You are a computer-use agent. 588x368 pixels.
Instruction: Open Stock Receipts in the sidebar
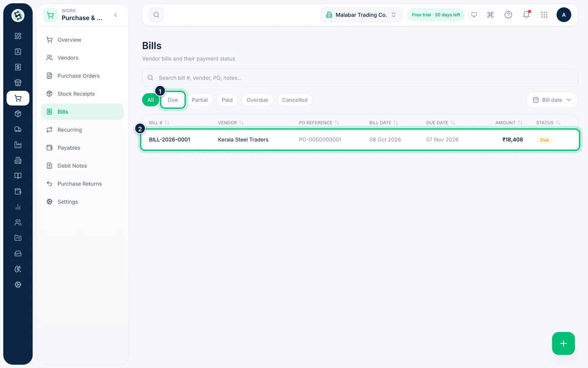tap(82, 94)
